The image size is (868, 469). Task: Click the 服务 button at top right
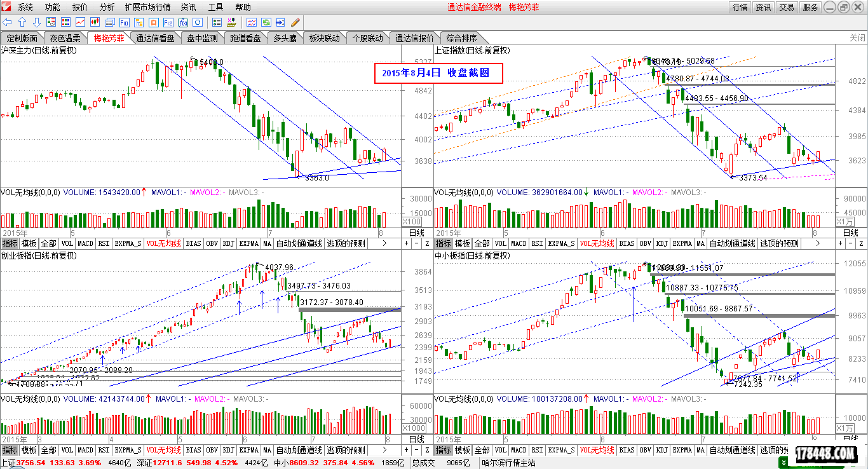pos(810,7)
